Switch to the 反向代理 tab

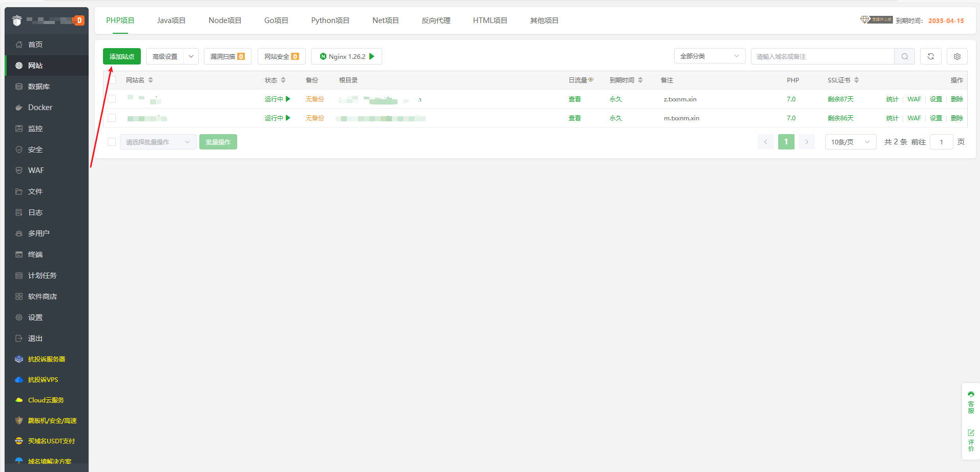(435, 20)
